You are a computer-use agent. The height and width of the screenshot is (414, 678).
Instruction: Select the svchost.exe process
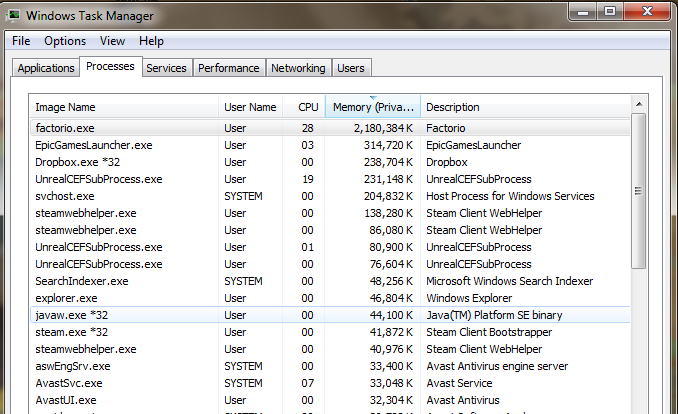[330, 196]
